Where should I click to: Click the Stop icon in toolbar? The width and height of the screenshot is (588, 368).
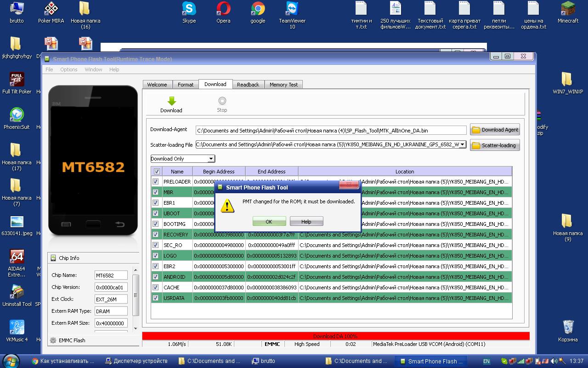click(x=222, y=101)
